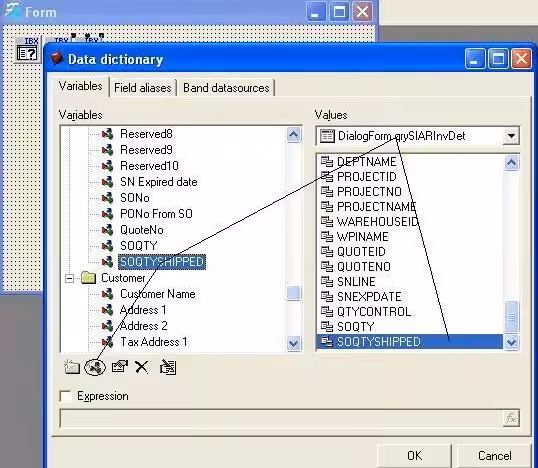The height and width of the screenshot is (468, 538).
Task: Click the IBX query component on Form
Action: tap(27, 50)
